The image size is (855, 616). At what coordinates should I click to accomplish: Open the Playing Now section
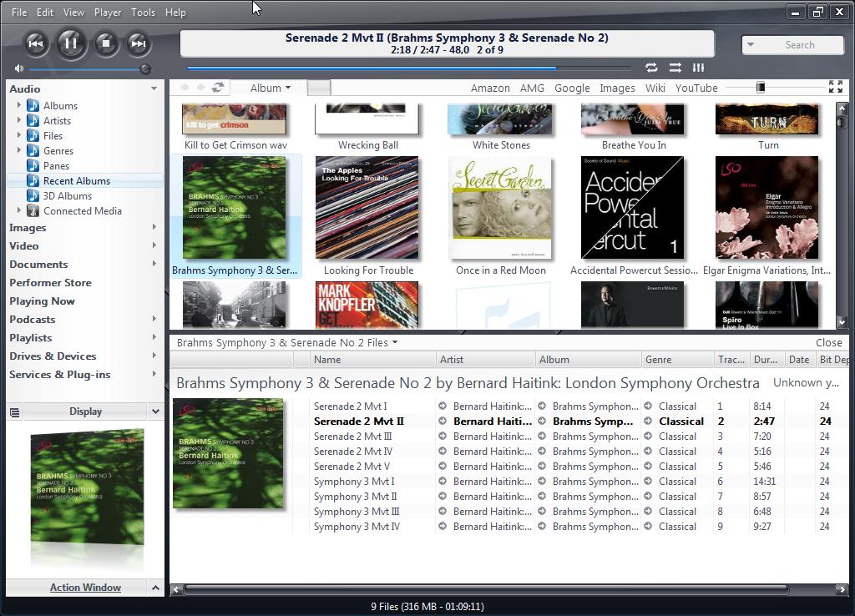tap(42, 301)
